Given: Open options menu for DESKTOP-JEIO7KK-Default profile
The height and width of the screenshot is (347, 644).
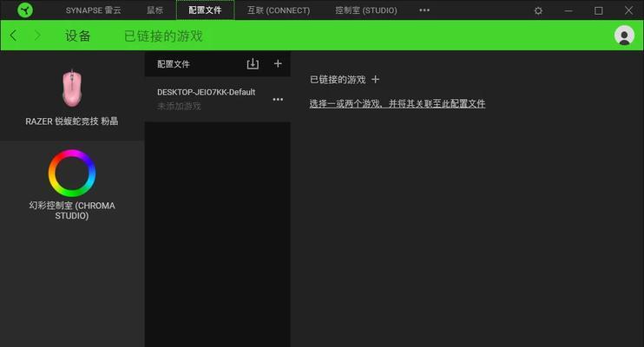Looking at the screenshot, I should 278,100.
